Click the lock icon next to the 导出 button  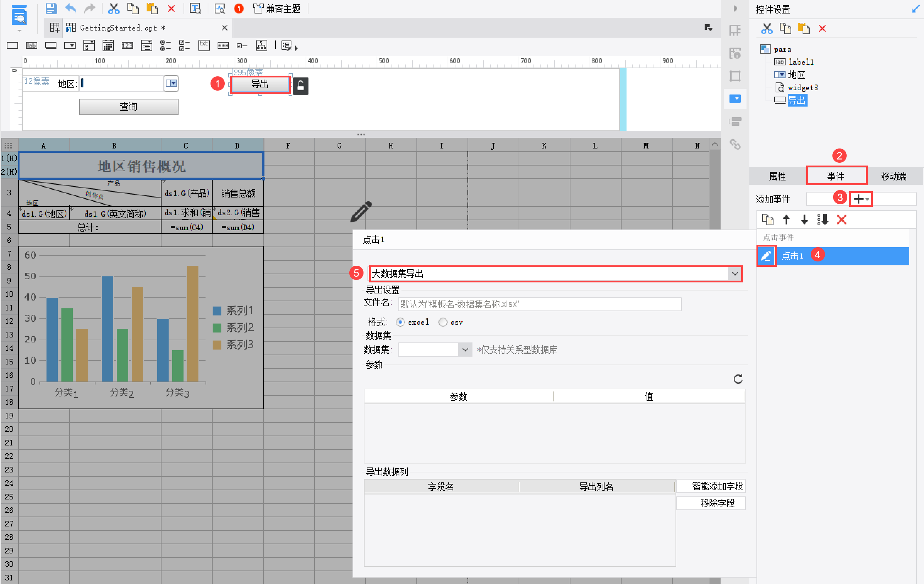300,86
